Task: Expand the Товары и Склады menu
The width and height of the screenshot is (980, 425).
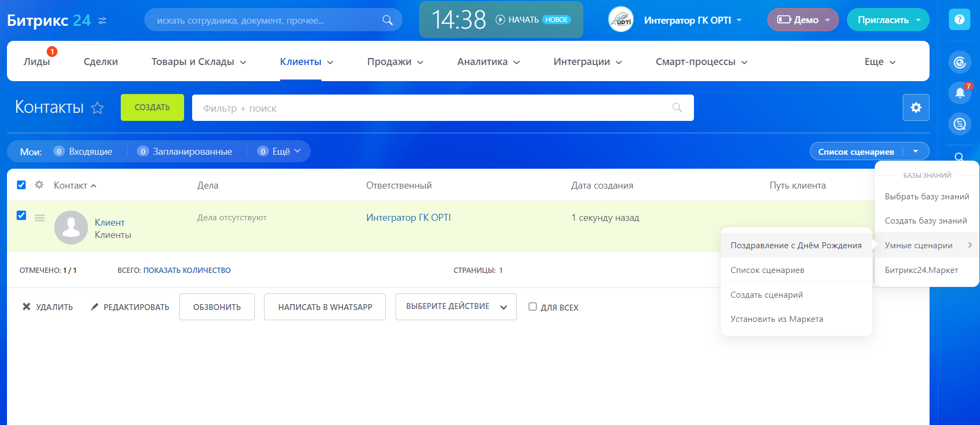Action: (x=199, y=62)
